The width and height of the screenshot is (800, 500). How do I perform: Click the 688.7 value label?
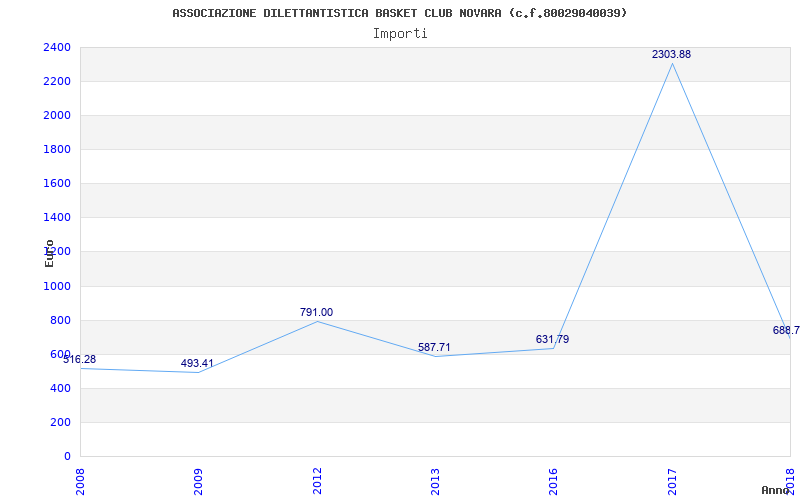[786, 330]
